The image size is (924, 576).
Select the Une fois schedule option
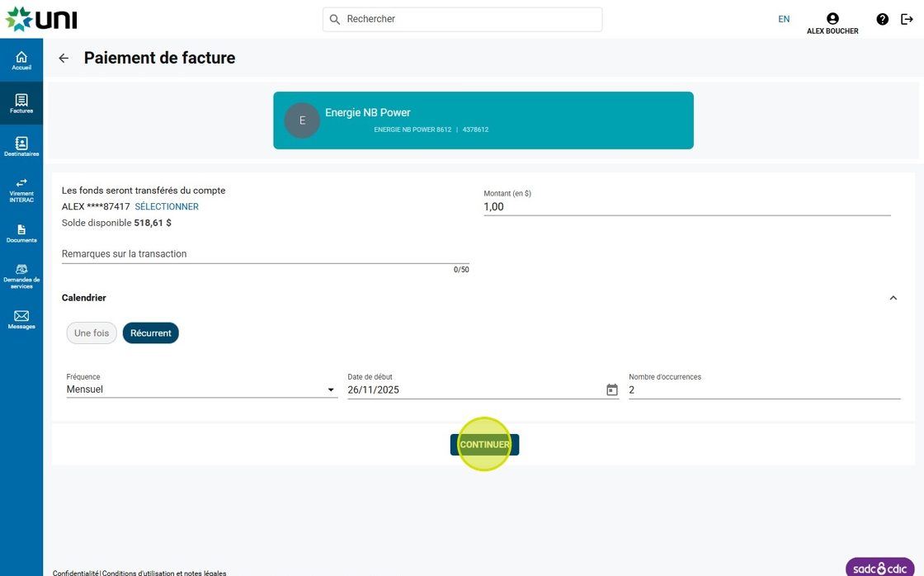tap(92, 333)
